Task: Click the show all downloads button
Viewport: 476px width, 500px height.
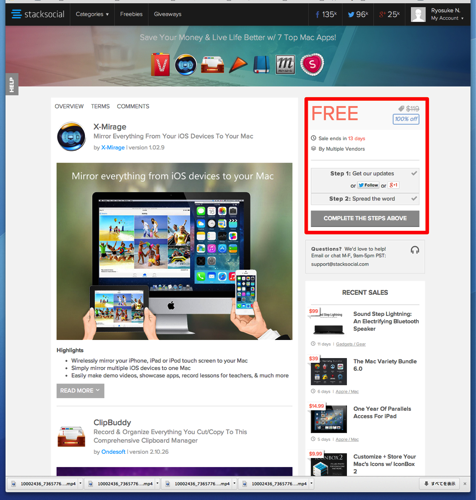Action: coord(439,483)
